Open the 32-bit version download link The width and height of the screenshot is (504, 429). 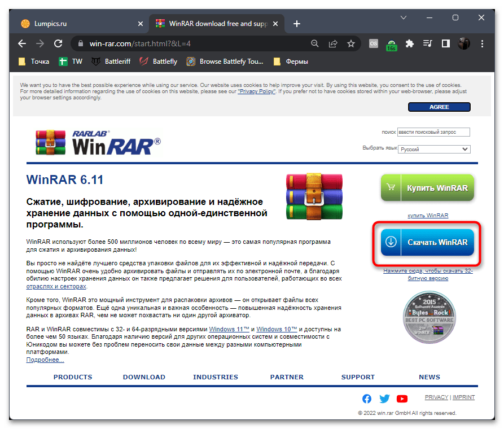[x=428, y=274]
